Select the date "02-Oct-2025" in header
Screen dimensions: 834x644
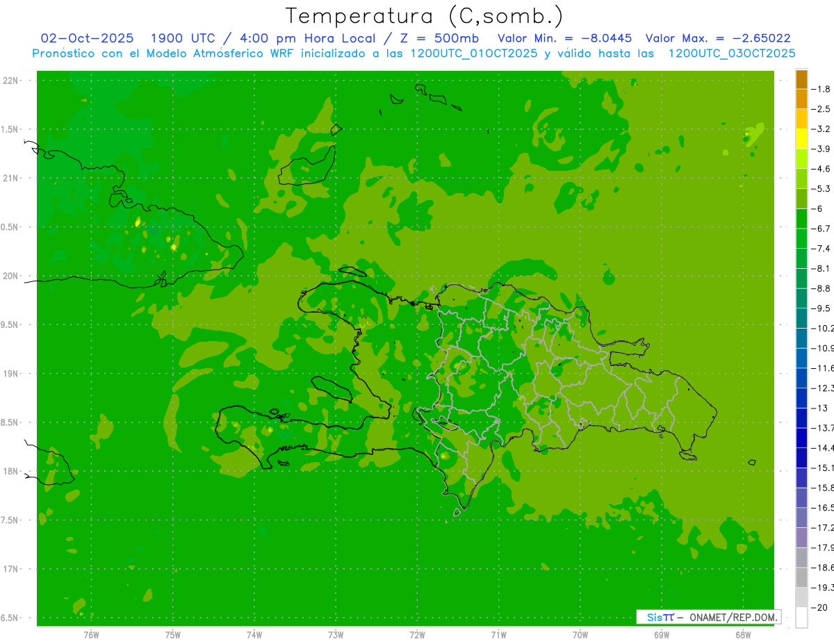point(87,38)
